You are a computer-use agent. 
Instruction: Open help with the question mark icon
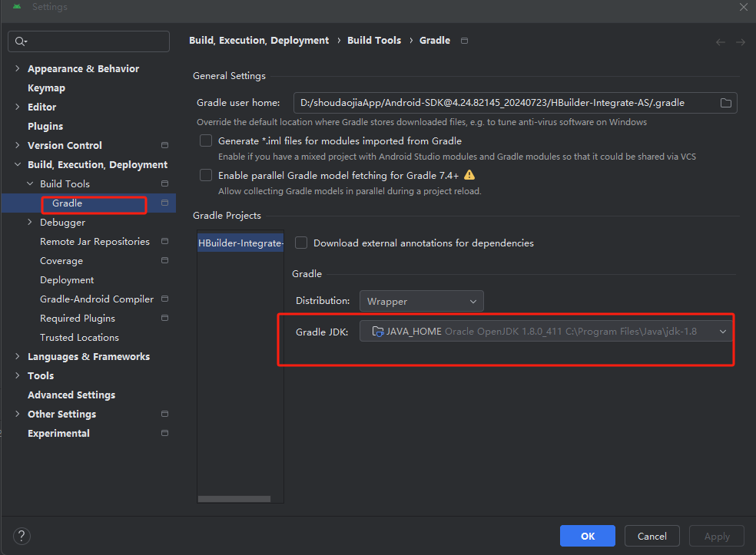click(22, 536)
